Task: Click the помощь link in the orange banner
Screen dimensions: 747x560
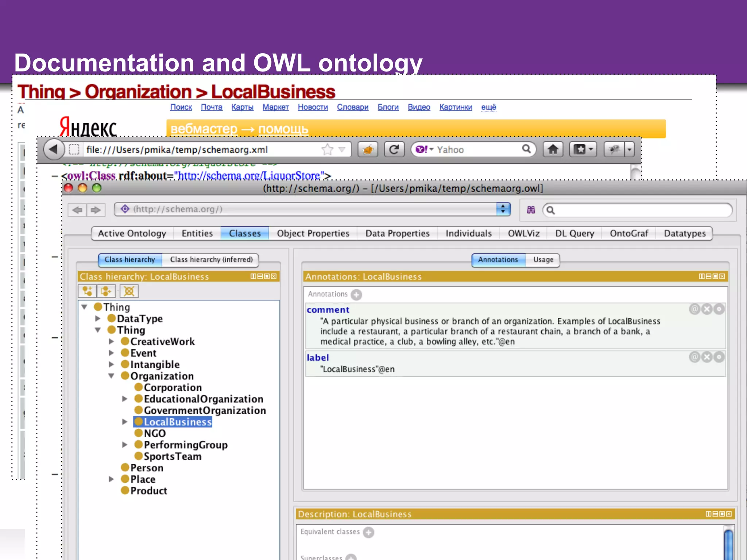Action: [x=283, y=129]
